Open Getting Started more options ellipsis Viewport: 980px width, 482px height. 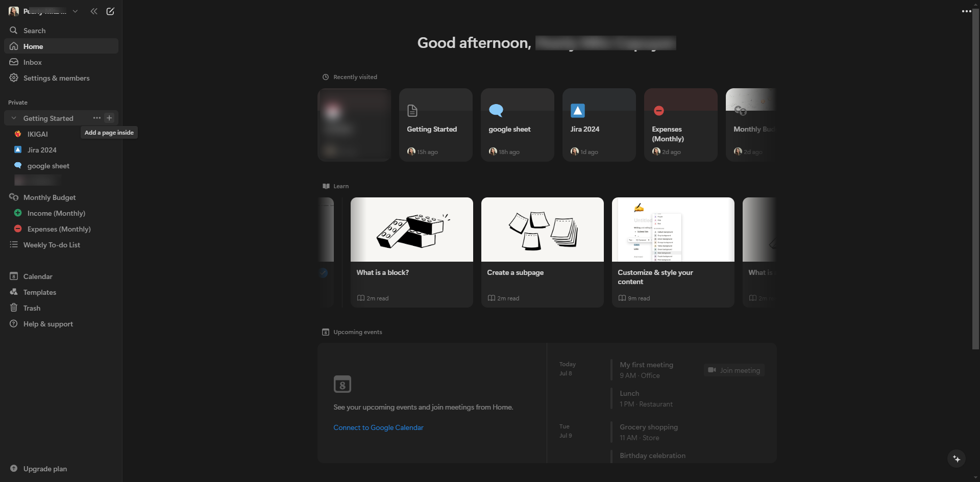pos(97,118)
